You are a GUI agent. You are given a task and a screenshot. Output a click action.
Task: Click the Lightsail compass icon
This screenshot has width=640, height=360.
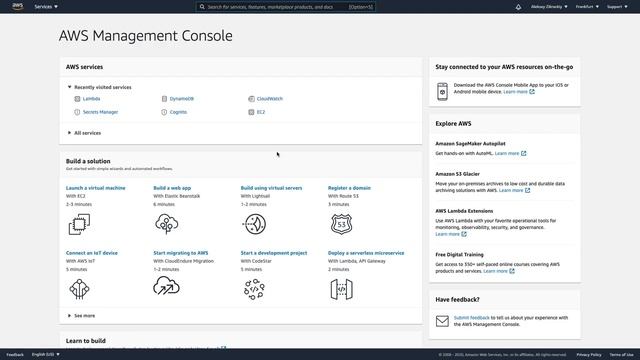click(255, 224)
